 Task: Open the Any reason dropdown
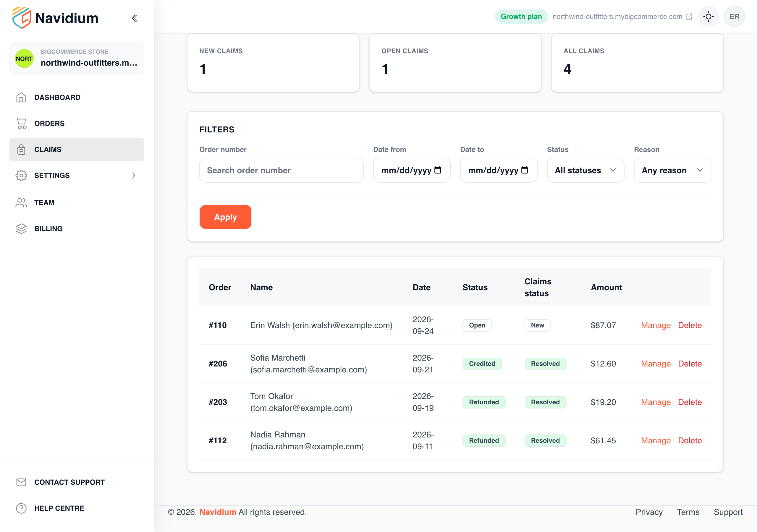pos(673,171)
